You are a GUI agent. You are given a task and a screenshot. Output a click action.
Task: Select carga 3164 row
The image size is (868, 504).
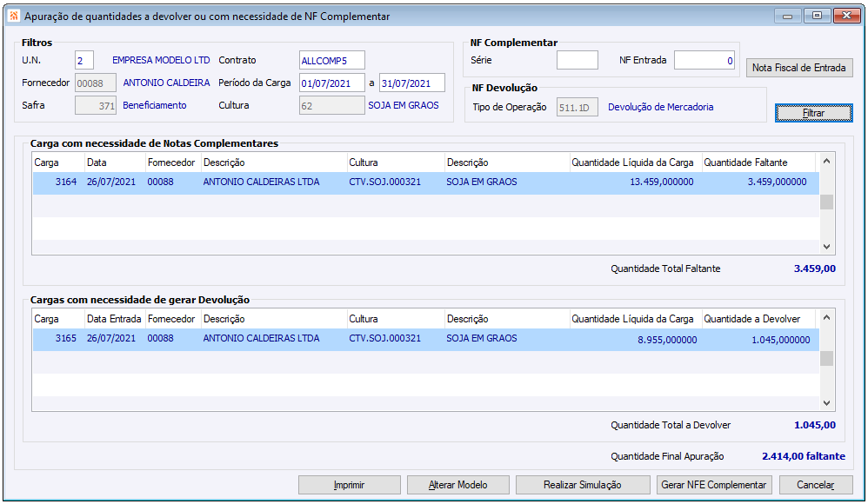point(426,182)
